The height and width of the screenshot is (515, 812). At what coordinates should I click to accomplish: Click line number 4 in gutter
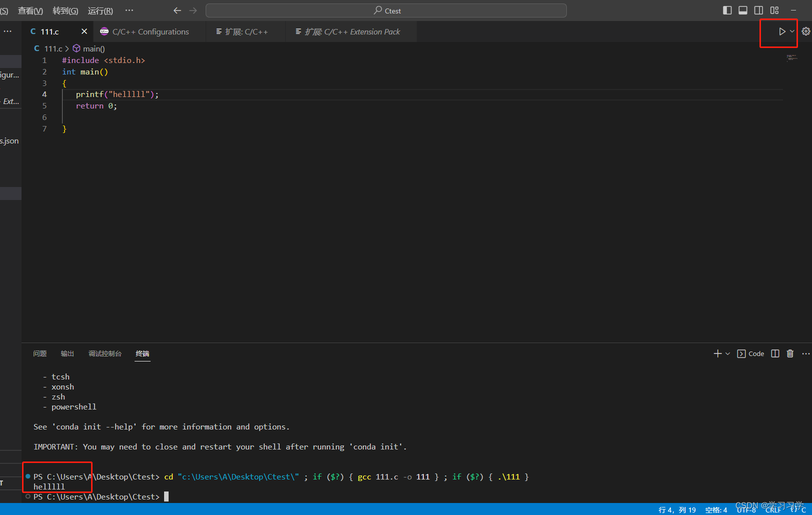[45, 94]
